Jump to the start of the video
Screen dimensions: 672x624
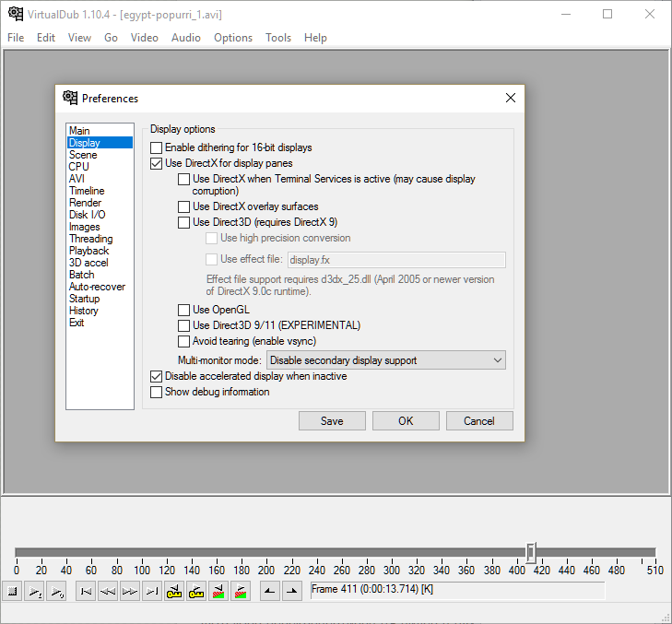86,592
